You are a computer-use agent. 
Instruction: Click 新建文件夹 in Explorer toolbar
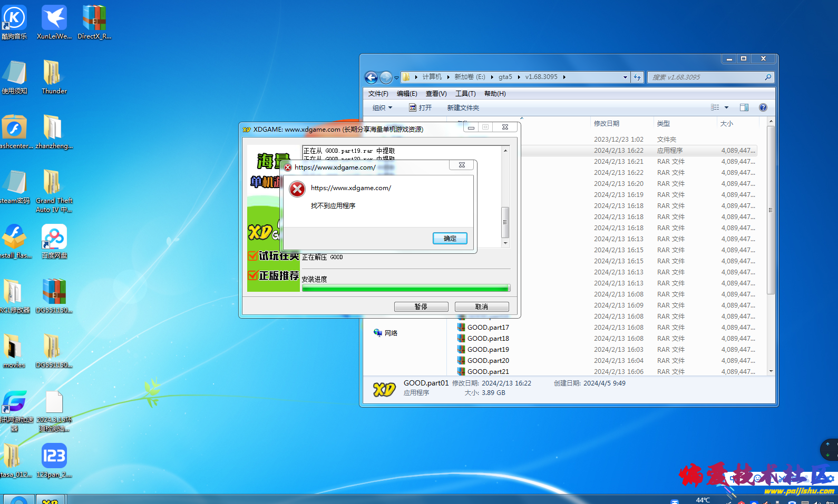pyautogui.click(x=463, y=107)
